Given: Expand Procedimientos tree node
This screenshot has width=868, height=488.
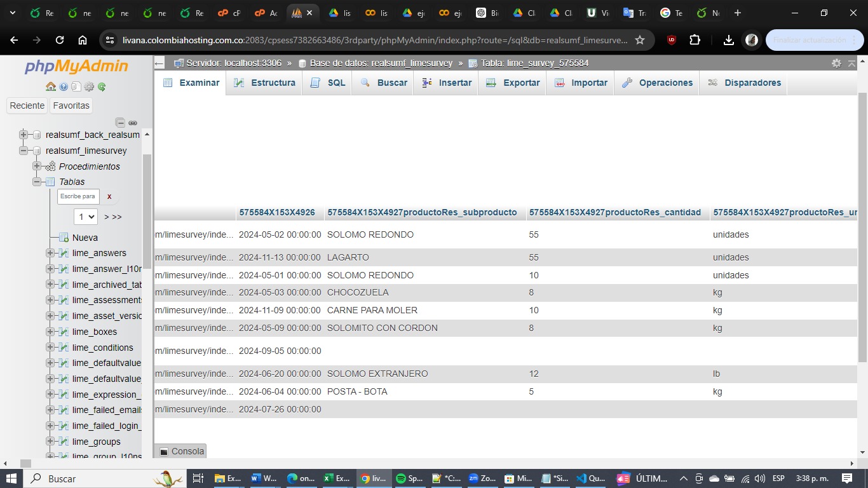Looking at the screenshot, I should tap(36, 166).
